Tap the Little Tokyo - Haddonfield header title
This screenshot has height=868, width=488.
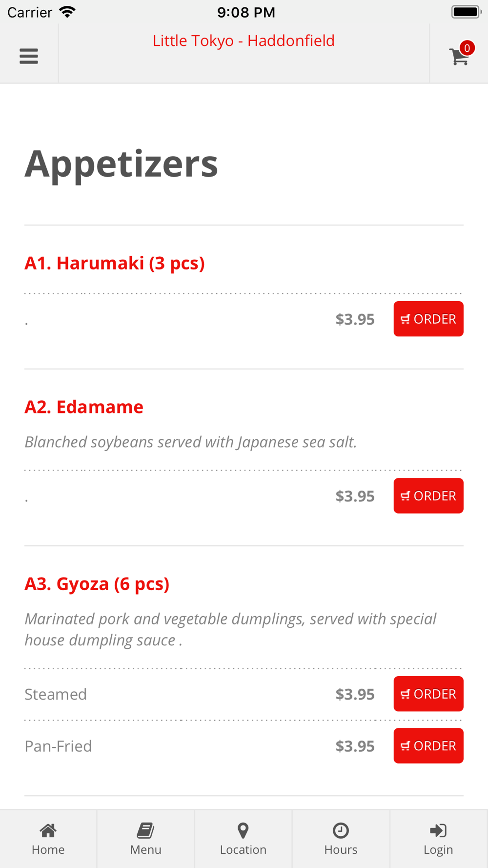[244, 41]
